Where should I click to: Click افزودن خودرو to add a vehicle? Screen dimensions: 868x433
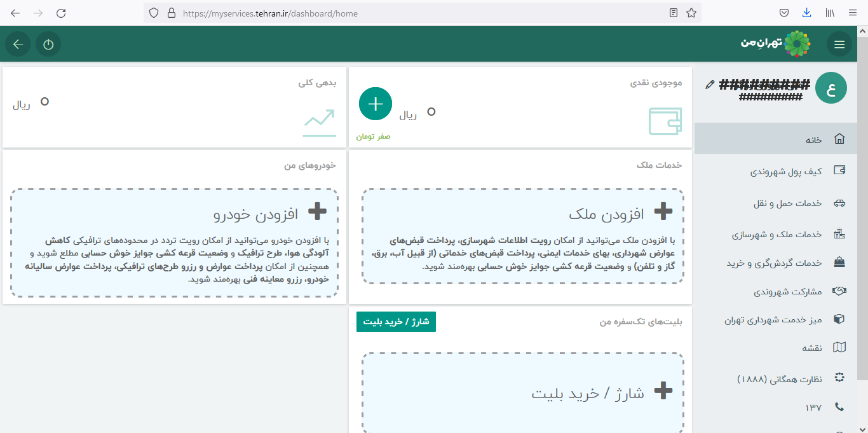point(267,212)
